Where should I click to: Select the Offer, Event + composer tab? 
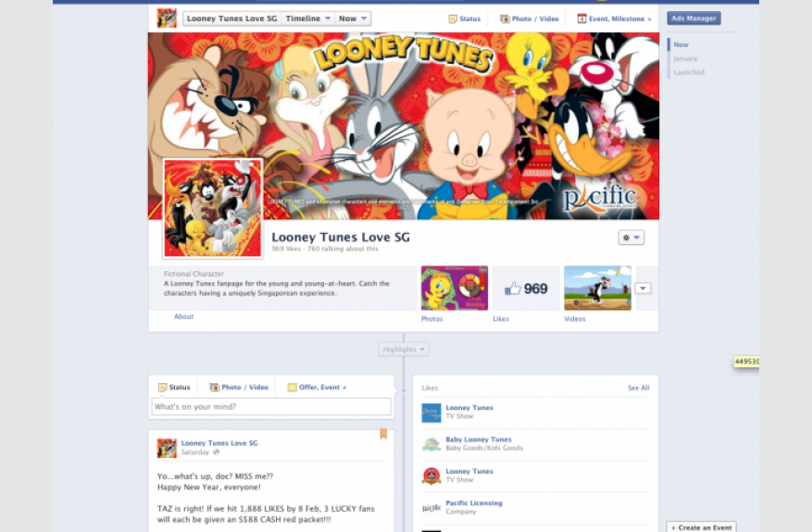tap(317, 387)
